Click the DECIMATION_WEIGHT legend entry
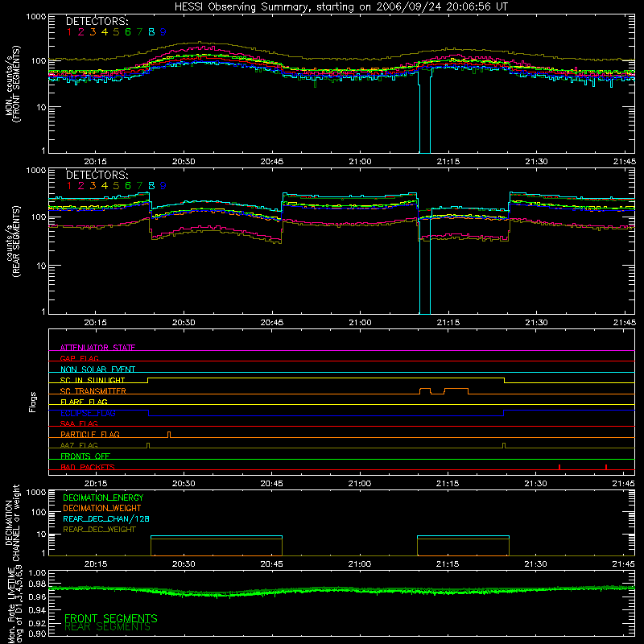644x644 pixels. (x=102, y=508)
